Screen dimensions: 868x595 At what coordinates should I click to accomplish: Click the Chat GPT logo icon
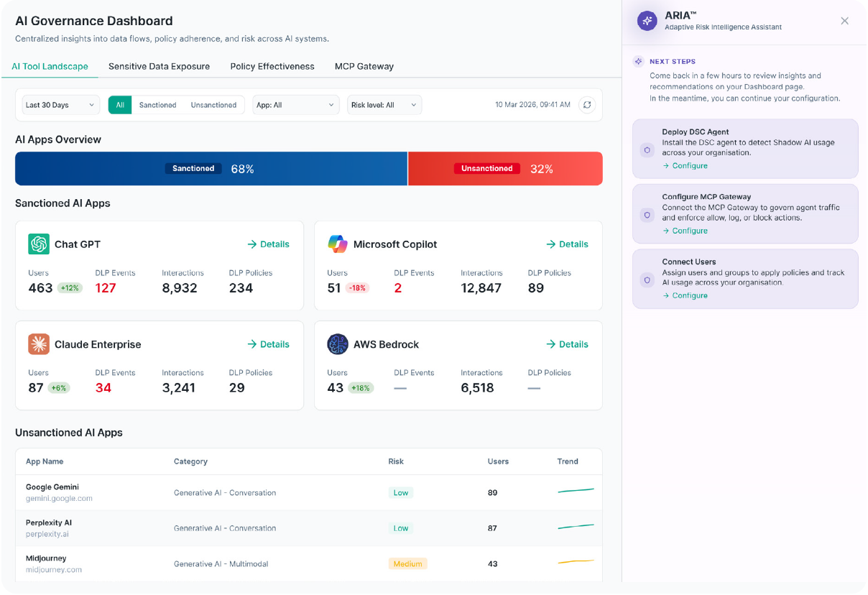[x=39, y=244]
